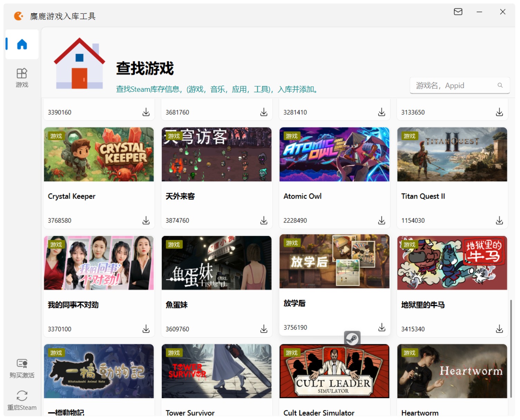Download the game with Appid 3390160
Screen dimensions: 520x420
point(146,112)
